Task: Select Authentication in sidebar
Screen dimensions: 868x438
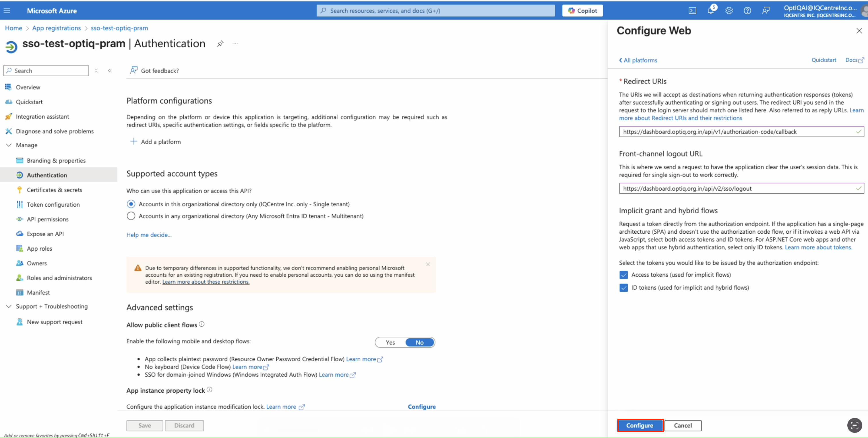Action: (x=59, y=175)
